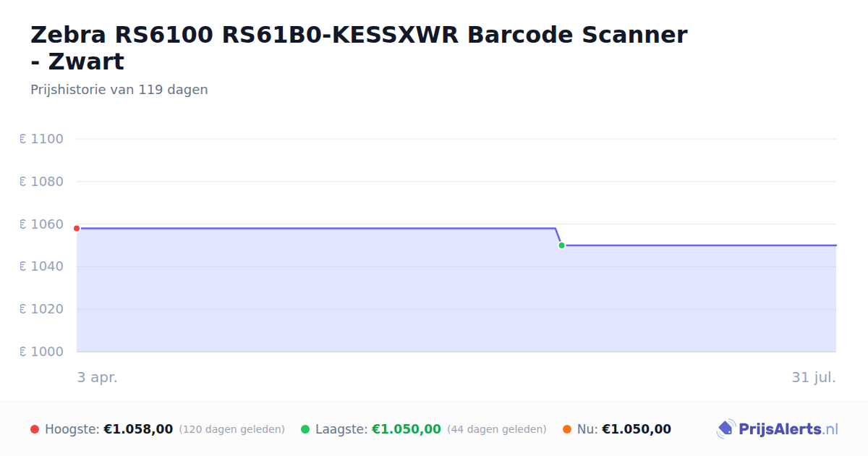This screenshot has height=456, width=868.
Task: Click the € 1060 y-axis label
Action: pyautogui.click(x=41, y=224)
